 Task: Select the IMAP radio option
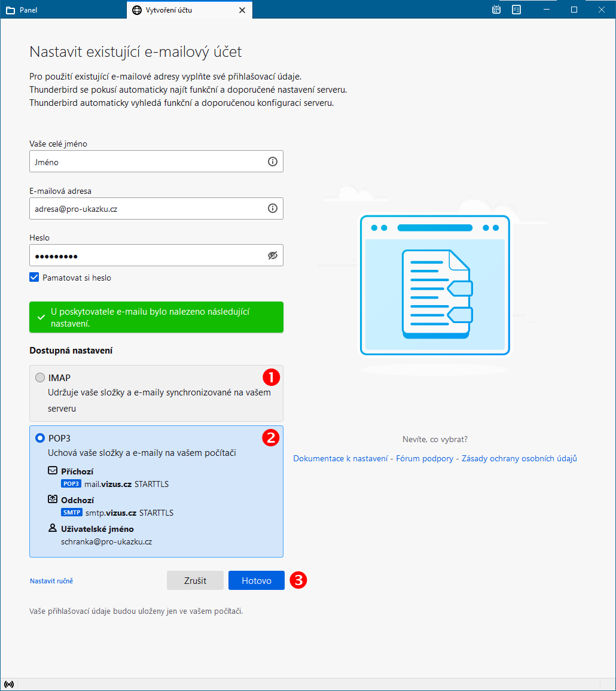coord(40,378)
